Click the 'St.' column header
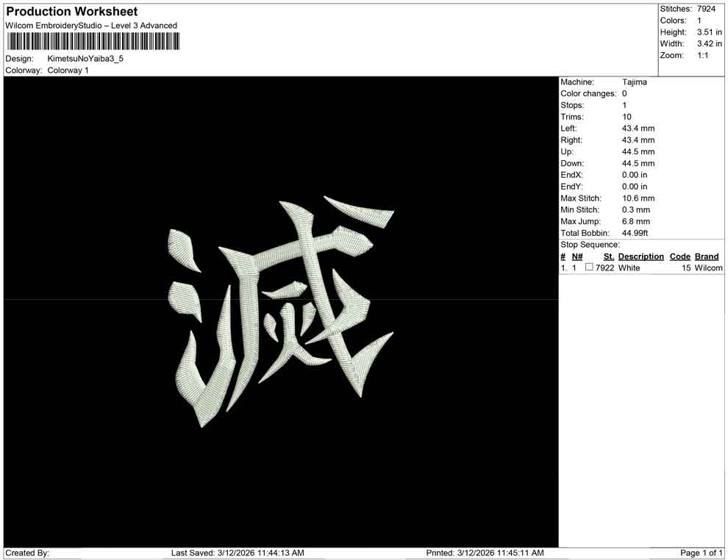Image resolution: width=728 pixels, height=560 pixels. pyautogui.click(x=609, y=256)
